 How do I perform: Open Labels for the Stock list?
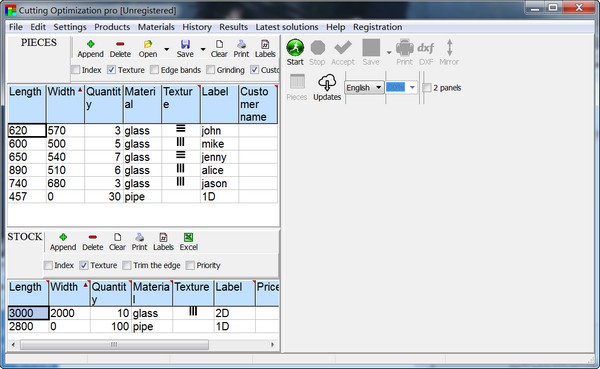click(x=163, y=242)
